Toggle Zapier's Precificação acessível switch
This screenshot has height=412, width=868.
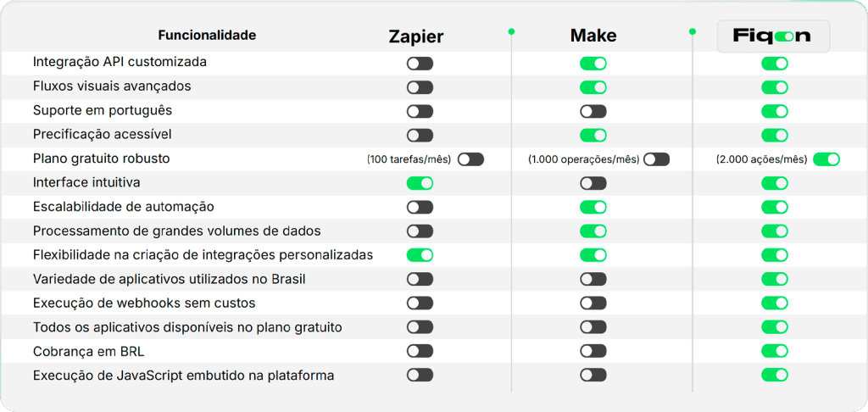pyautogui.click(x=420, y=135)
